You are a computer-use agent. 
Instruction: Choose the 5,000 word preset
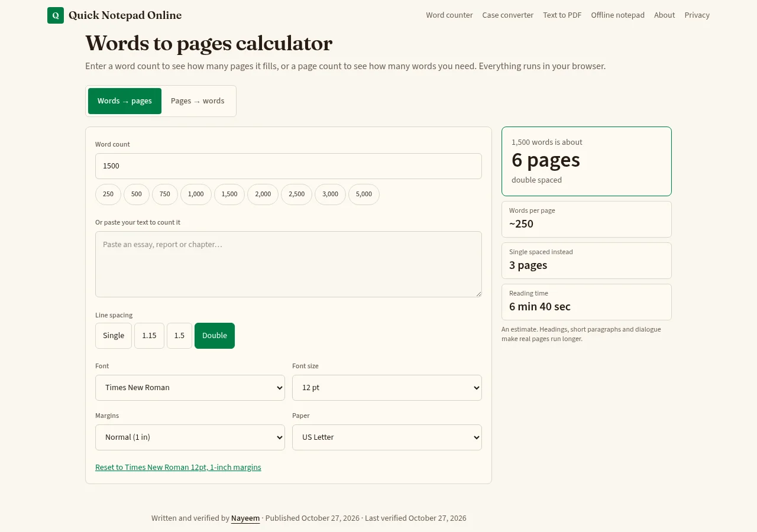coord(364,194)
